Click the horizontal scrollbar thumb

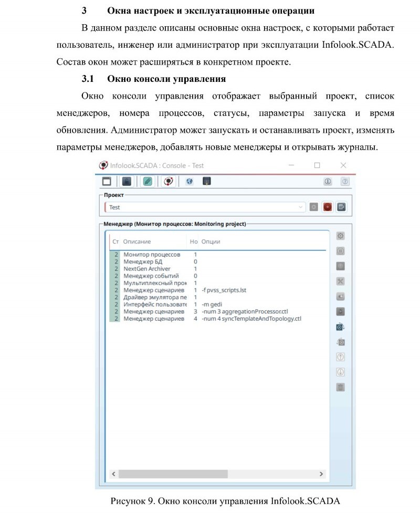tap(173, 474)
